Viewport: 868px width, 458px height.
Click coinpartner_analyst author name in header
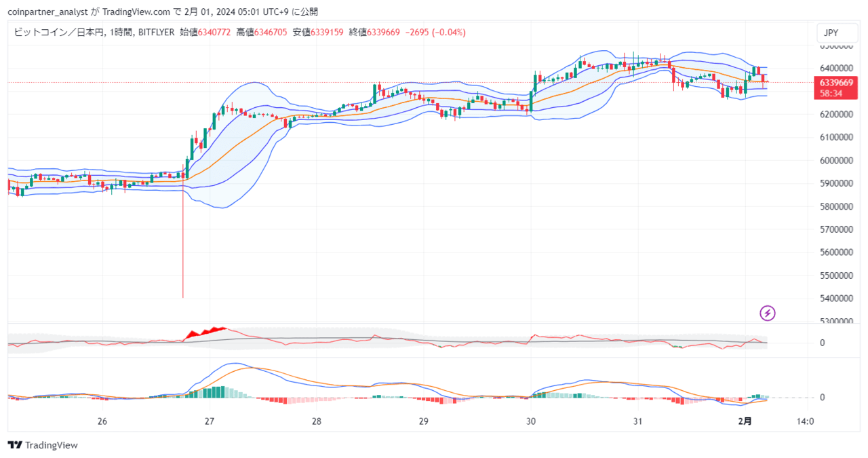click(50, 12)
